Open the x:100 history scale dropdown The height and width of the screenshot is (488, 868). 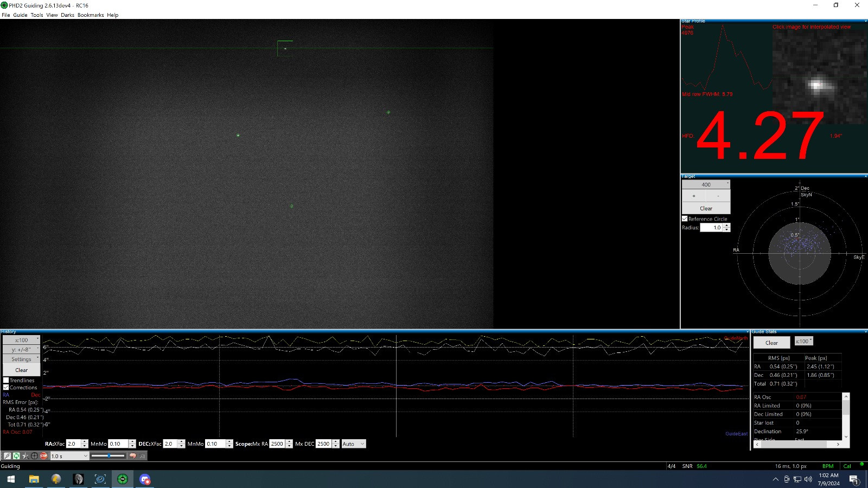point(22,340)
